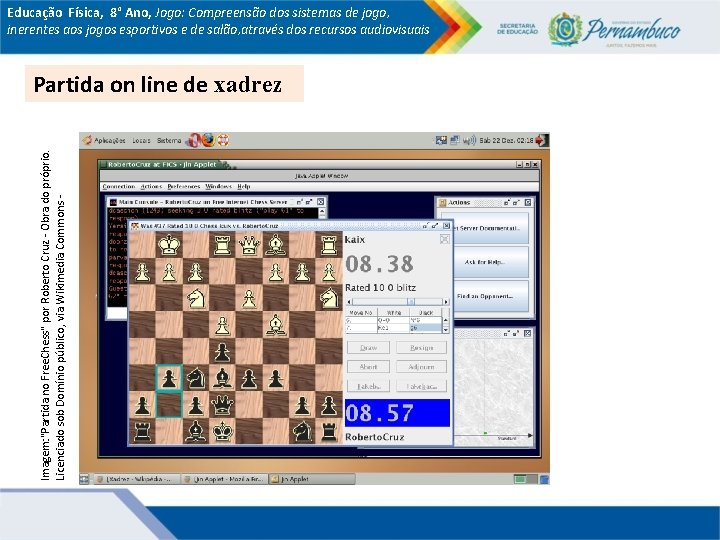Image resolution: width=720 pixels, height=540 pixels.
Task: Click the move-position slider thumb below Rated blitz
Action: [411, 302]
